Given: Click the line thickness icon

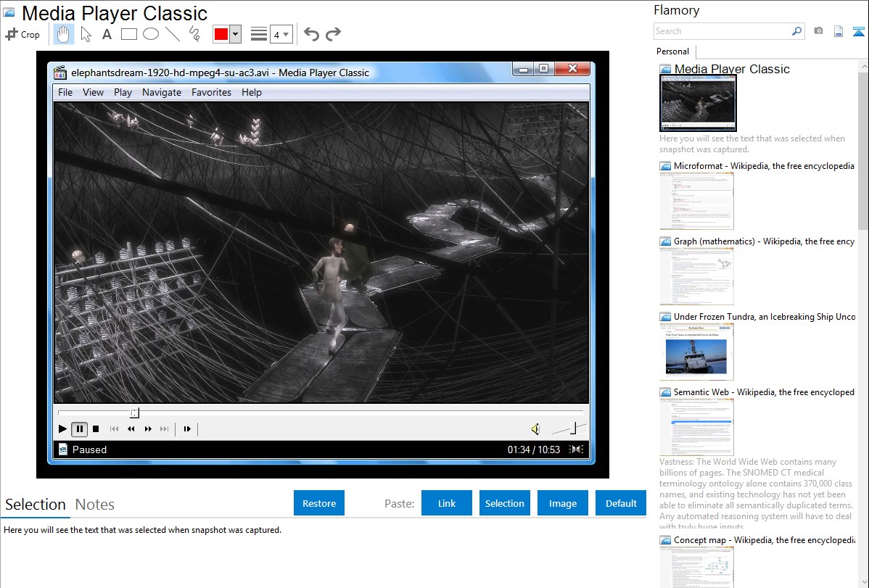Looking at the screenshot, I should [259, 34].
